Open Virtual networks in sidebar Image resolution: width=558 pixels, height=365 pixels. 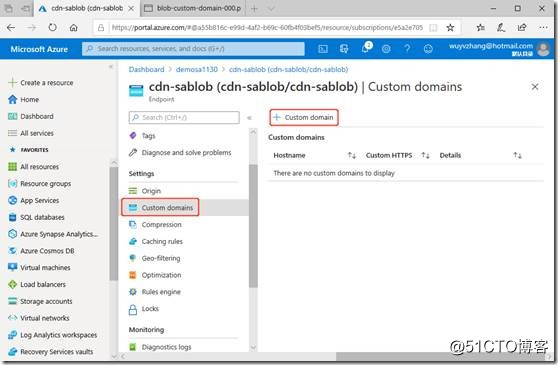click(39, 318)
